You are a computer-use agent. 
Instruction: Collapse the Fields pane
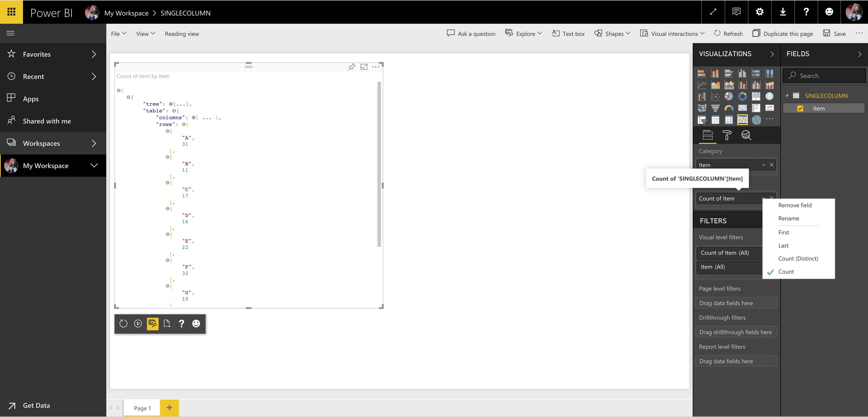(x=860, y=54)
